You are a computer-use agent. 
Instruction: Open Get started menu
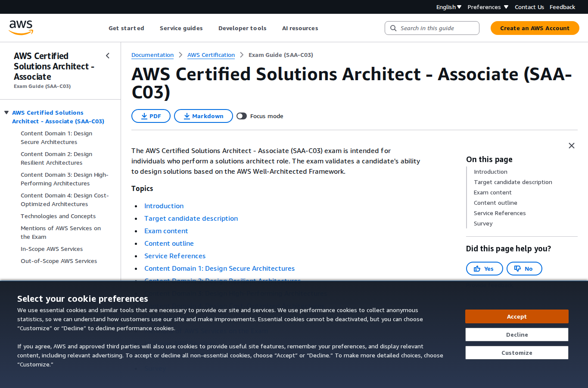126,28
